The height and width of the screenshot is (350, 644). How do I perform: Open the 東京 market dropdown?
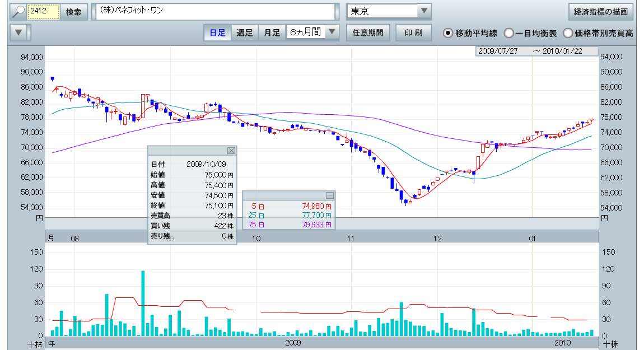[x=424, y=11]
